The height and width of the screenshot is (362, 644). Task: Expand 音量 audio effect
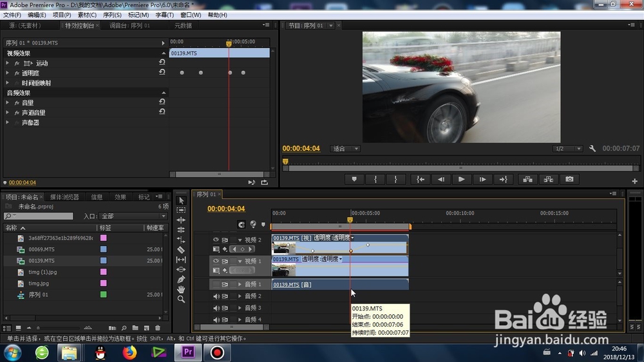tap(7, 102)
